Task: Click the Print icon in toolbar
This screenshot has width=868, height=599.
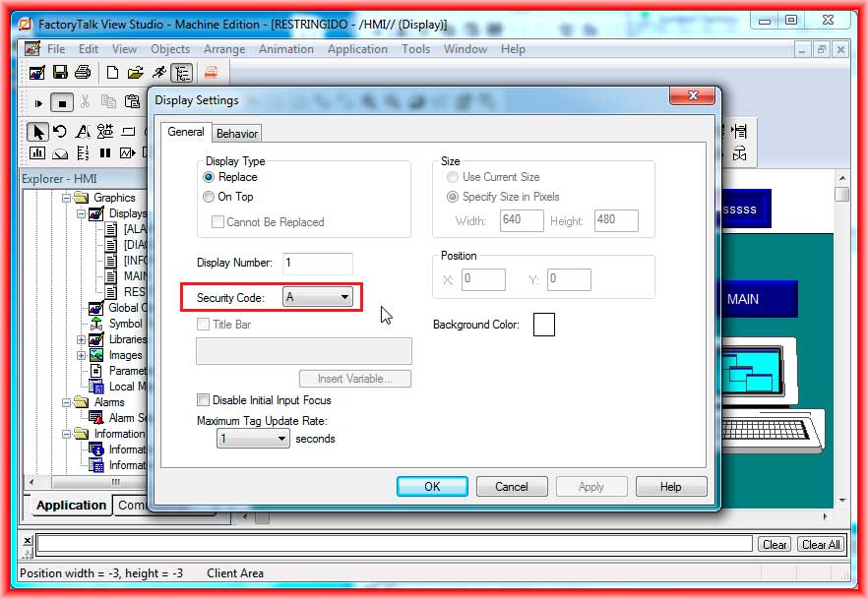Action: coord(83,73)
